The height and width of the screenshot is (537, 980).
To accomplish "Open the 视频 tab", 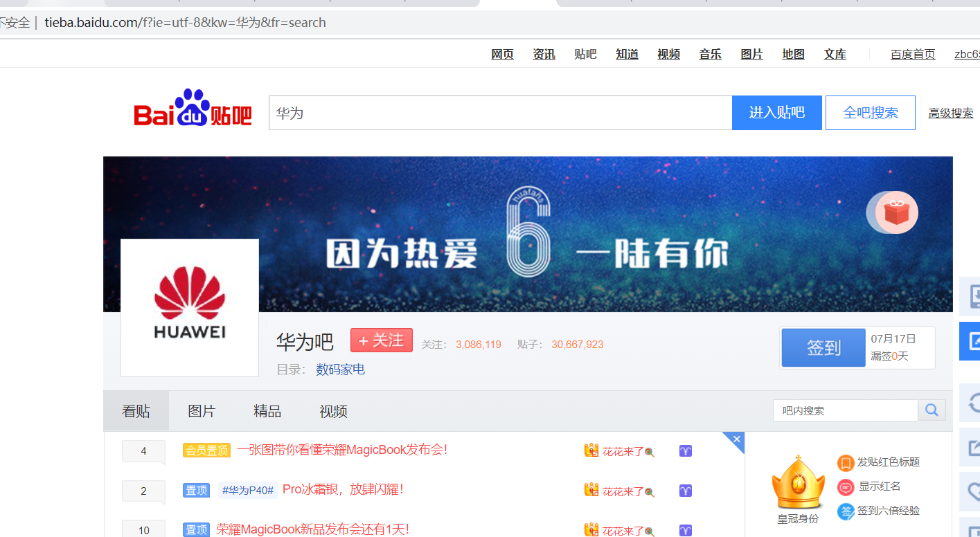I will tap(333, 411).
